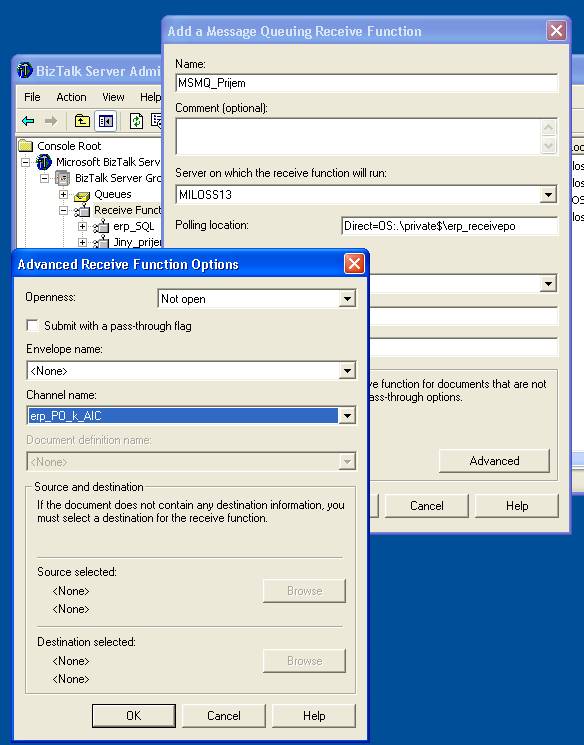
Task: Click the Advanced button in Add dialog
Action: pos(494,461)
